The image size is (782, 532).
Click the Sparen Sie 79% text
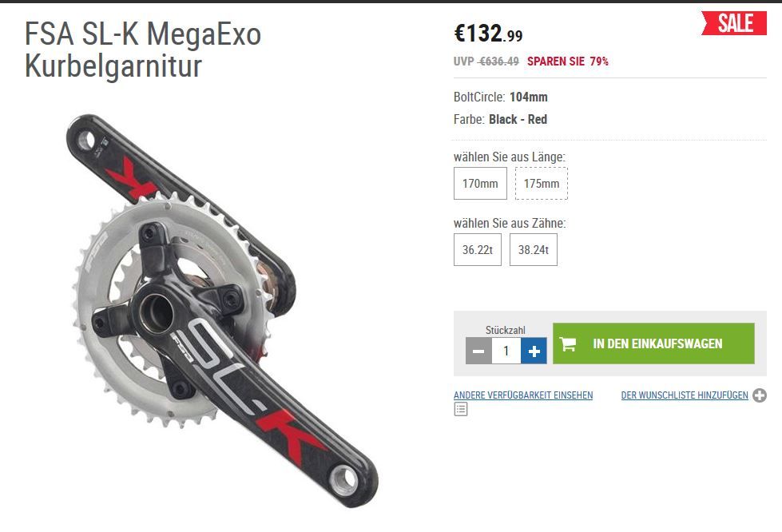coord(568,62)
